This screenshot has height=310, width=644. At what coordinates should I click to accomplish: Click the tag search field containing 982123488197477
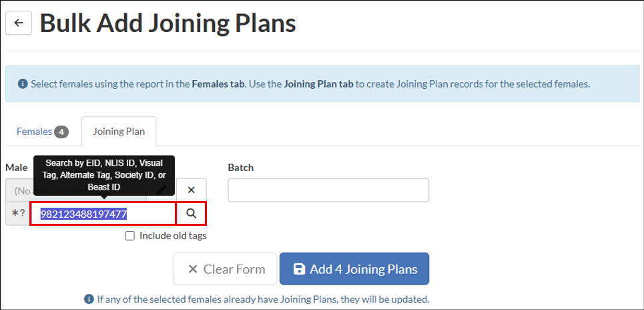pos(103,214)
